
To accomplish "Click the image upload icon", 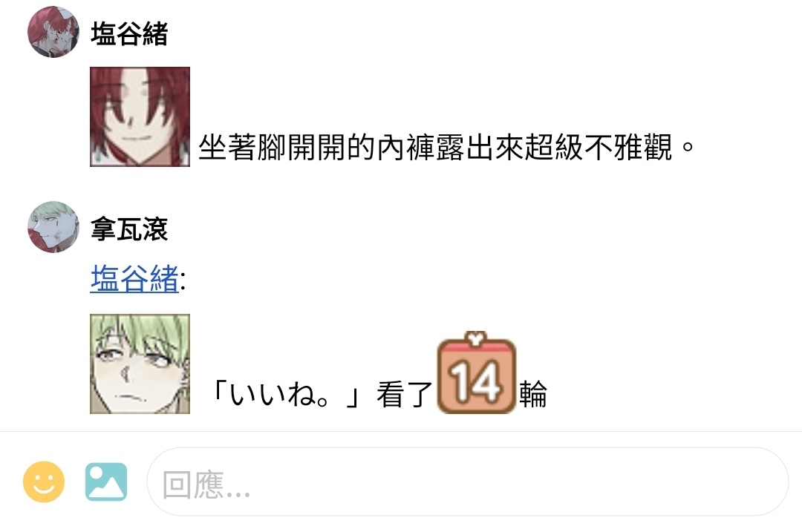I will [x=106, y=482].
